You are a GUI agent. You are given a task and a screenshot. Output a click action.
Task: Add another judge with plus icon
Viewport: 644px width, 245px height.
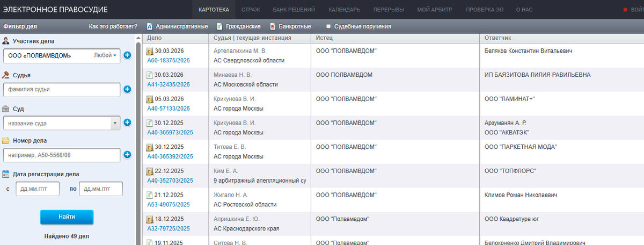coord(127,89)
